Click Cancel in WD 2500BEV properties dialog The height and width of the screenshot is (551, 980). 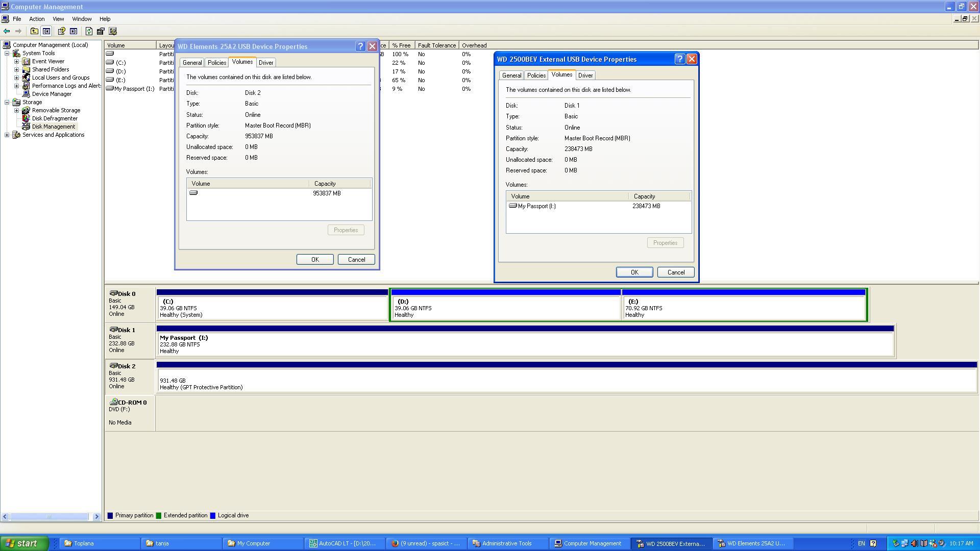(x=676, y=272)
